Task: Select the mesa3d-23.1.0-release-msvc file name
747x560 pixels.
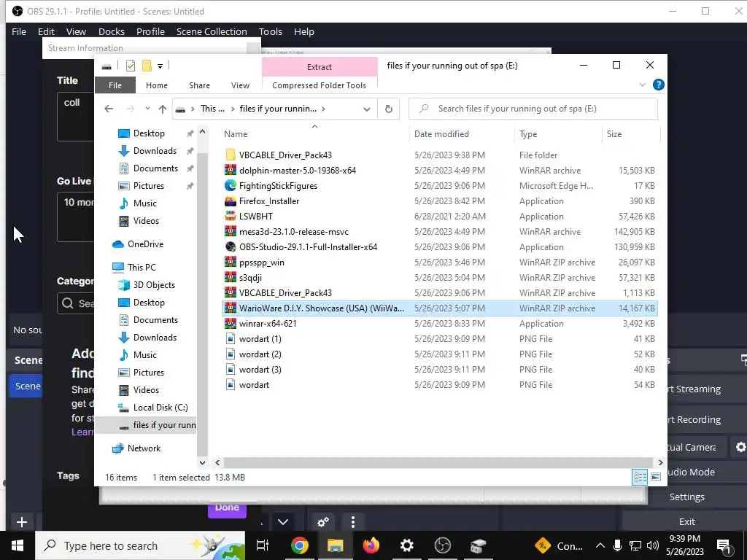Action: (x=293, y=231)
